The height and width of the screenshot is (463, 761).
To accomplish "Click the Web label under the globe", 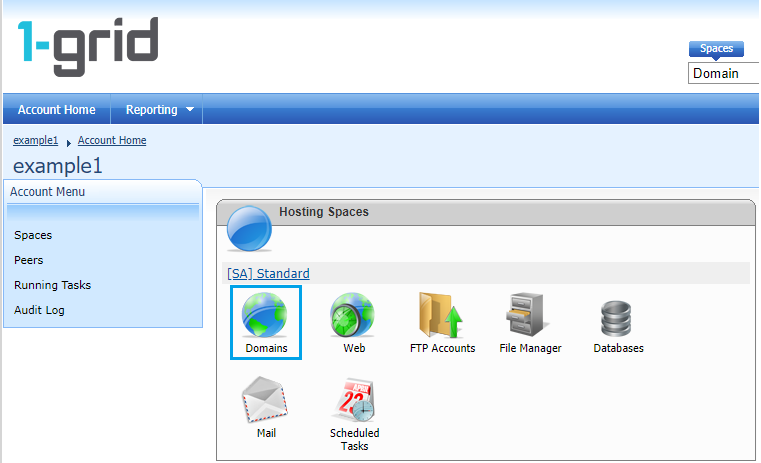I will (x=354, y=348).
